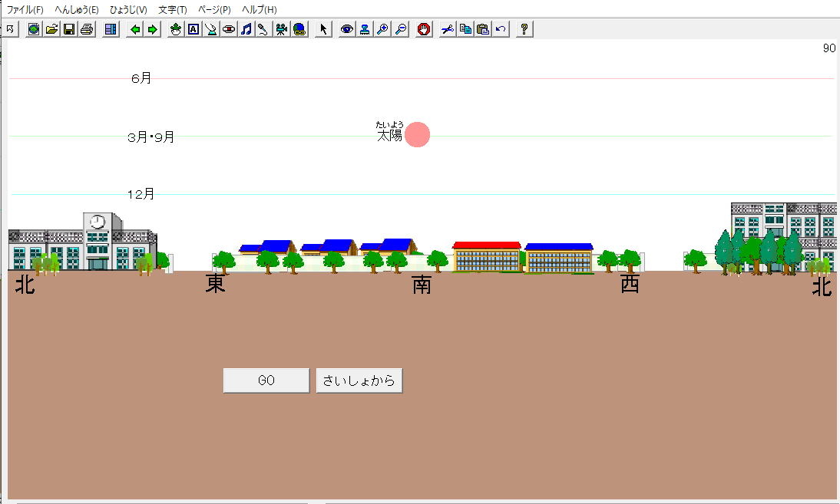The width and height of the screenshot is (840, 504).
Task: Go to next page with green right arrow
Action: (152, 29)
